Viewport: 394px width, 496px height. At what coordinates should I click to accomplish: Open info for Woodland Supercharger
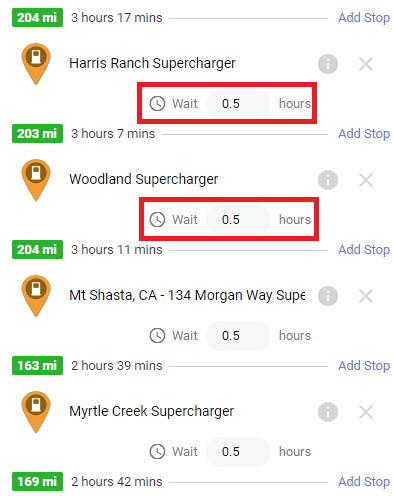click(x=328, y=180)
